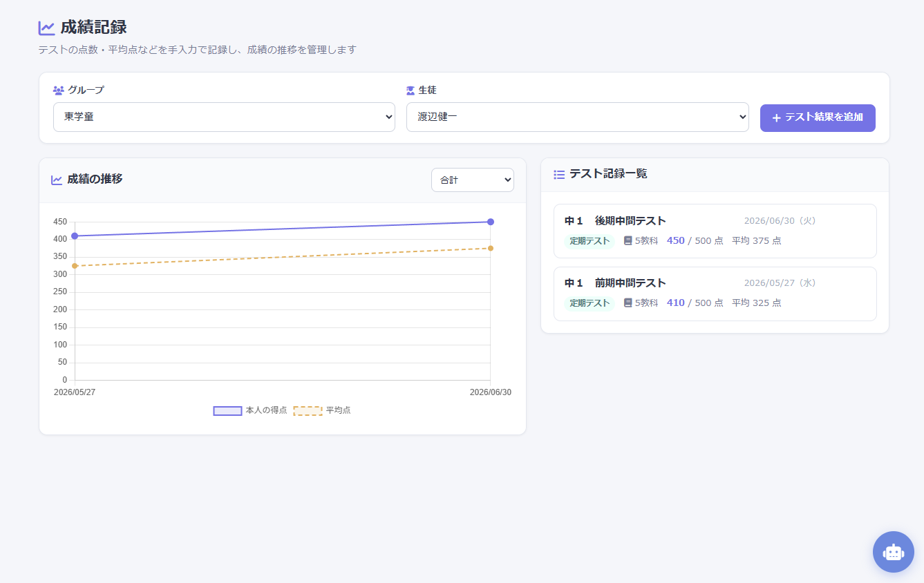Click 定期テスト tag in 前期中間テスト card

click(x=590, y=303)
